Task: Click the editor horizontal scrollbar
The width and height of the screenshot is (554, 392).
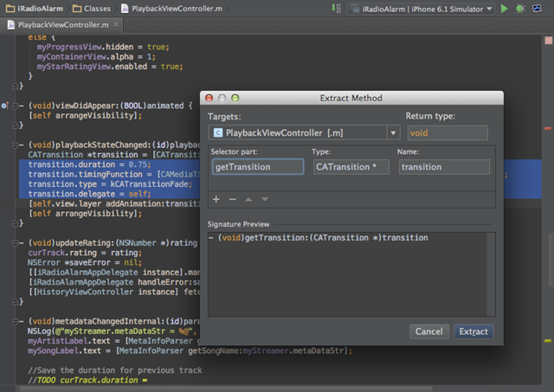Action: point(226,389)
